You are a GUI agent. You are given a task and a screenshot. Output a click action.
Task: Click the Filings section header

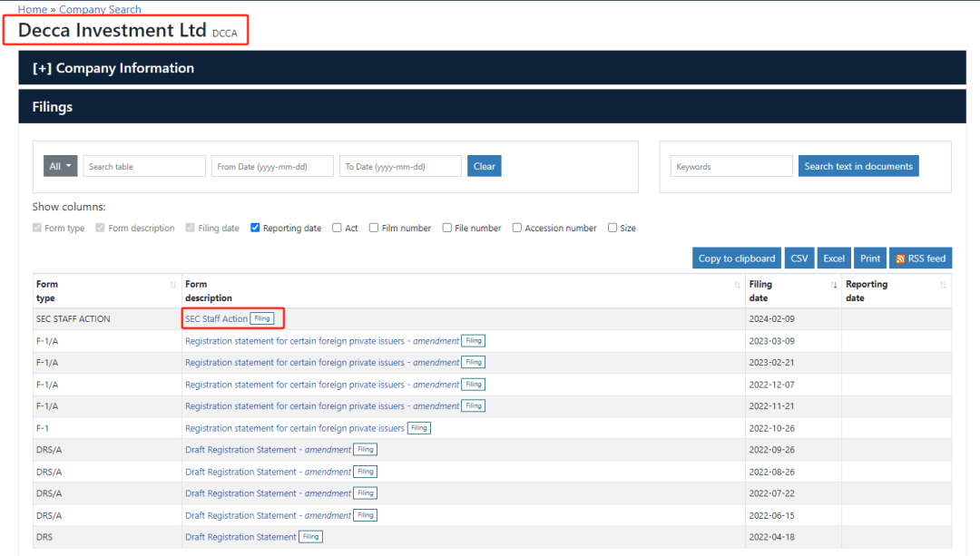coord(493,107)
